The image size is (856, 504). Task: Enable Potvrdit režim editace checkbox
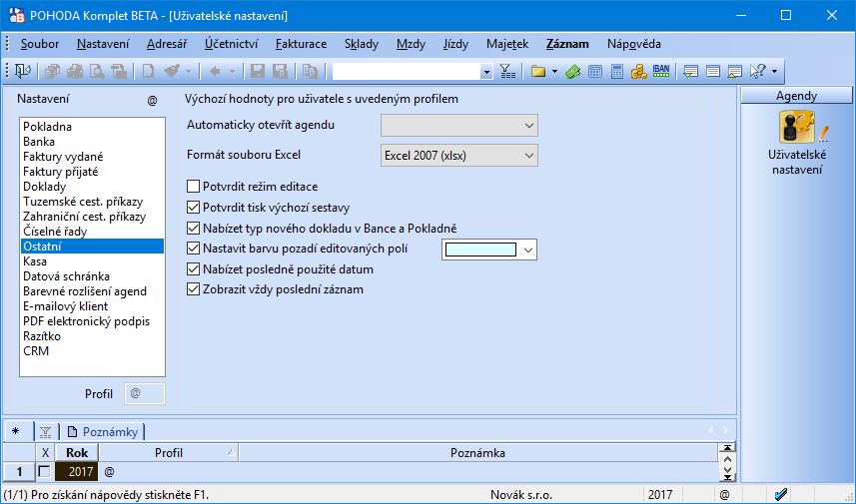click(193, 187)
